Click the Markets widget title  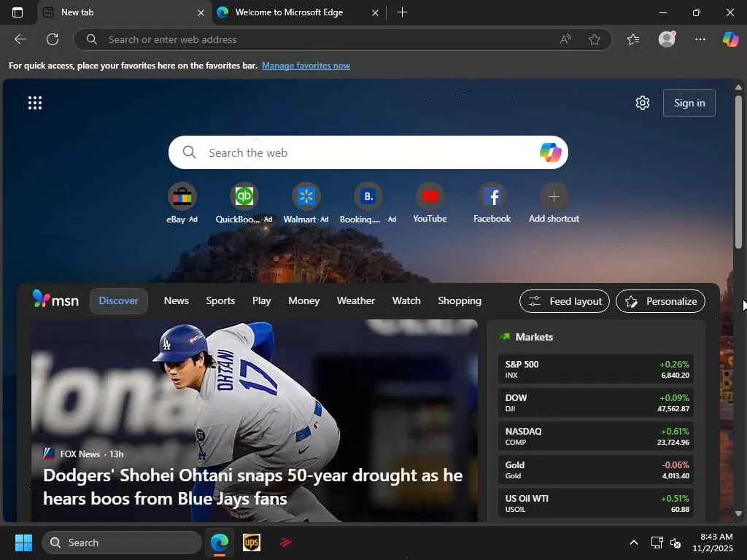[534, 337]
